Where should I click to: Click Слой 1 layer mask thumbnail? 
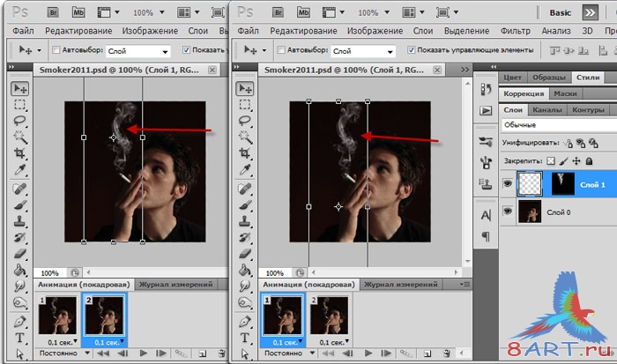click(562, 184)
